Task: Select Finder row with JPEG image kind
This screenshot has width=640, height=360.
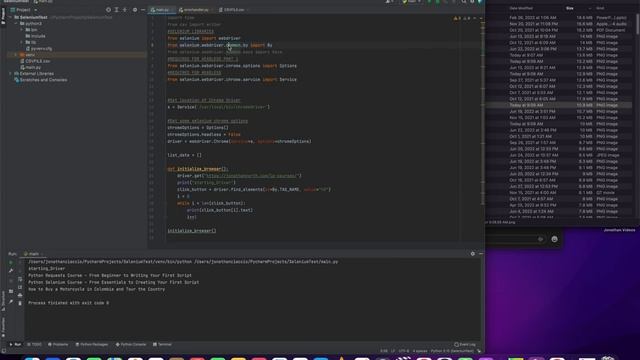Action: click(559, 155)
